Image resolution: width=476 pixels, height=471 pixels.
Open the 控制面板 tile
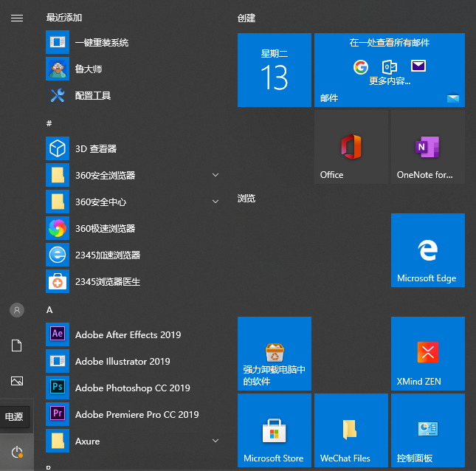[x=427, y=430]
